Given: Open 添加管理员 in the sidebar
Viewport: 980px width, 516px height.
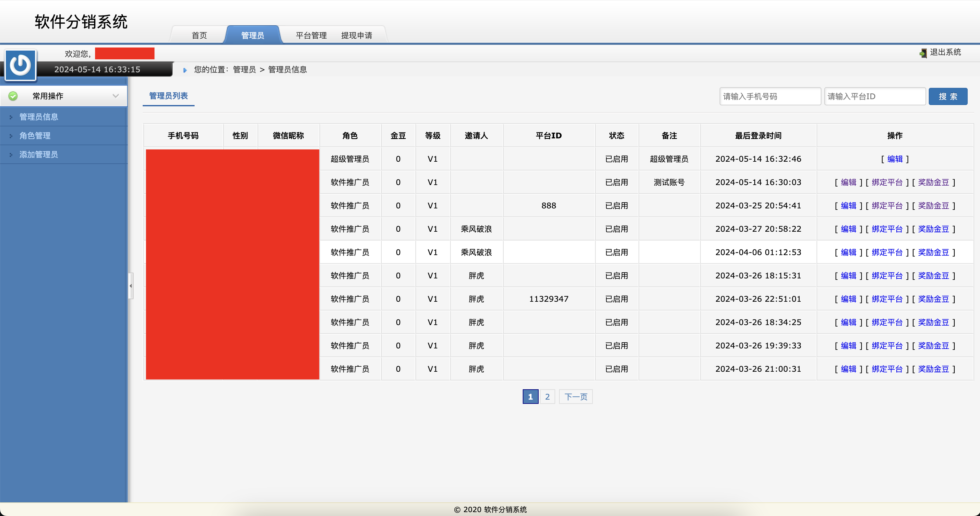Looking at the screenshot, I should point(39,154).
